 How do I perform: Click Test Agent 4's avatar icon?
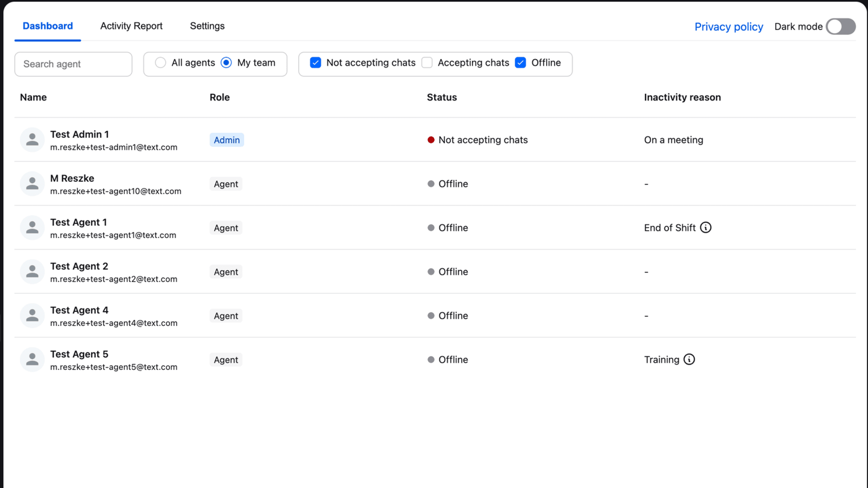[x=33, y=316]
